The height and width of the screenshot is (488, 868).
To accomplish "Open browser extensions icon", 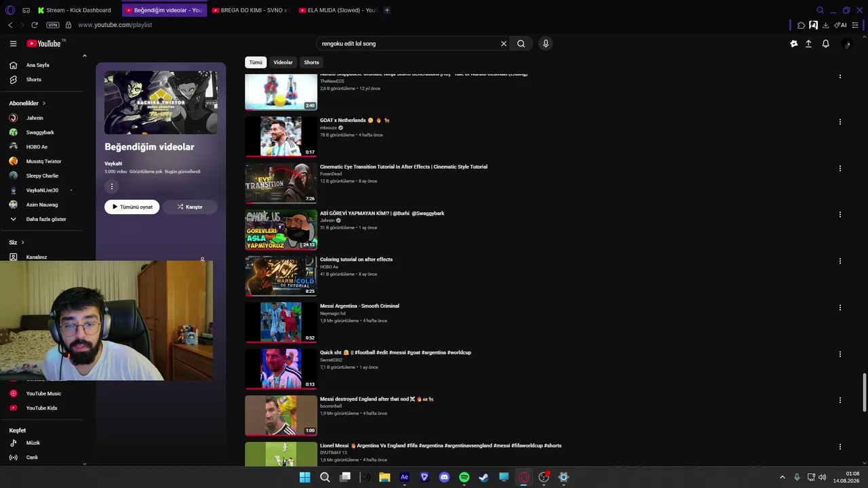I will [801, 25].
